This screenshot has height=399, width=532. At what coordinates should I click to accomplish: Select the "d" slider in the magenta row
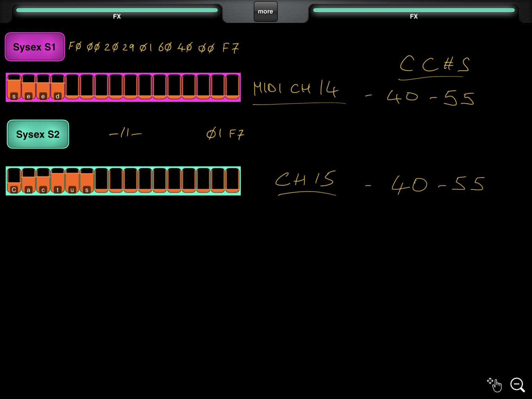pyautogui.click(x=57, y=87)
